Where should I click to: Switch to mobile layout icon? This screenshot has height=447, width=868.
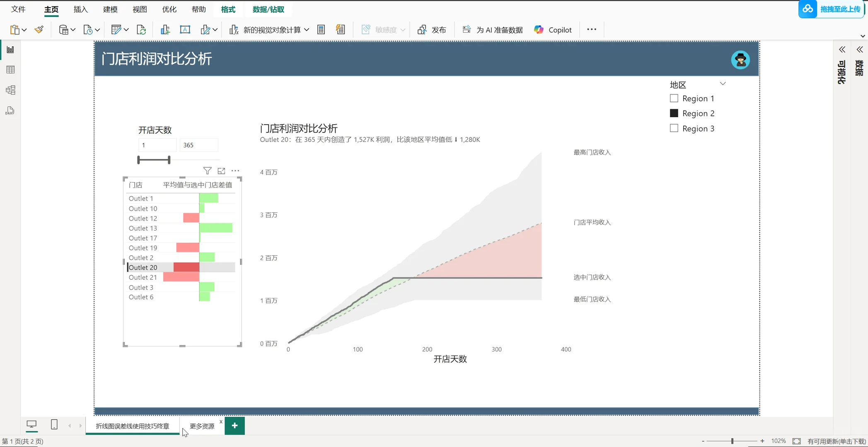click(x=54, y=425)
